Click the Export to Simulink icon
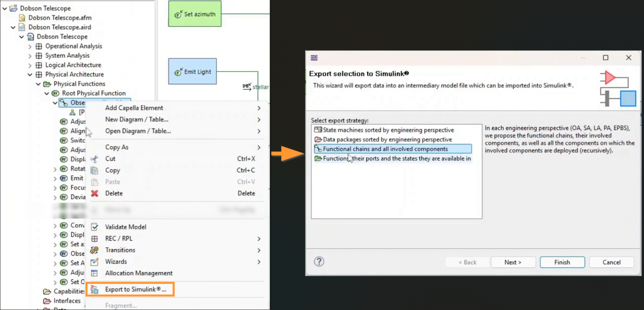644x310 pixels. point(95,290)
